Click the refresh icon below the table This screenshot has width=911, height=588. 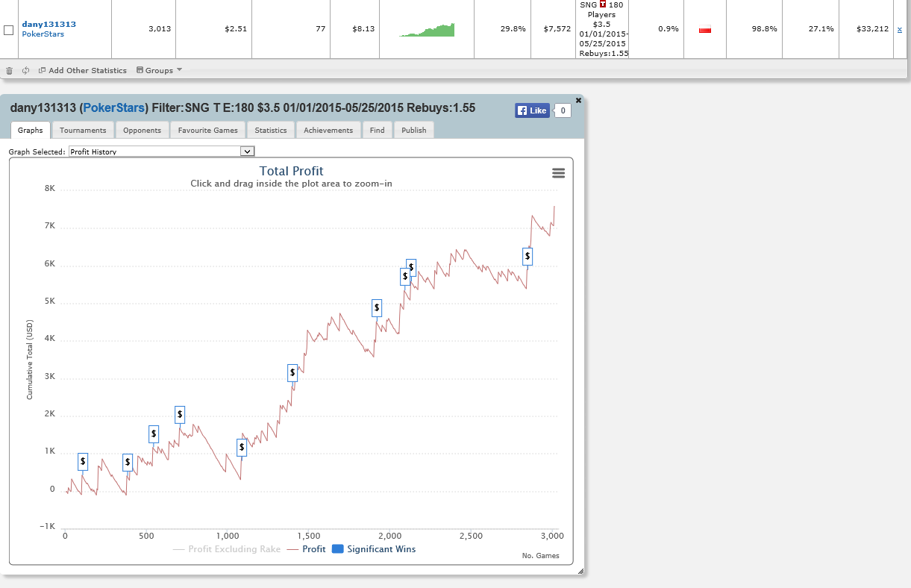click(x=25, y=71)
